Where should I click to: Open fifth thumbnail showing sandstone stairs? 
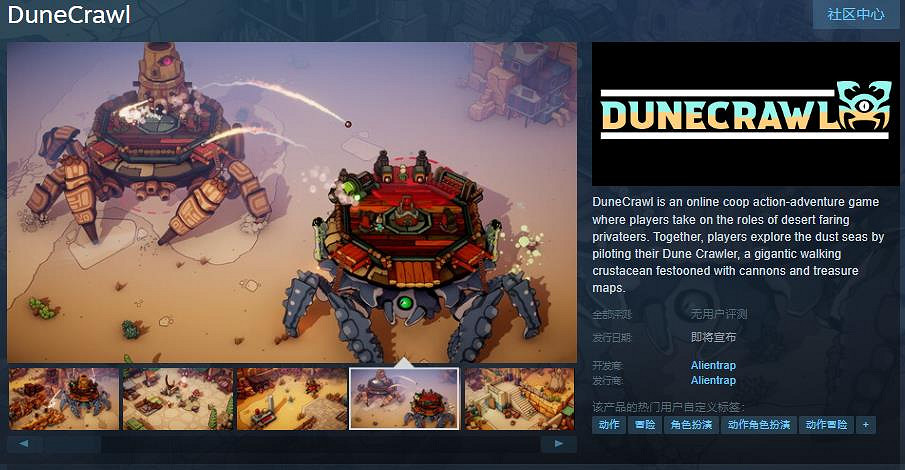[519, 399]
